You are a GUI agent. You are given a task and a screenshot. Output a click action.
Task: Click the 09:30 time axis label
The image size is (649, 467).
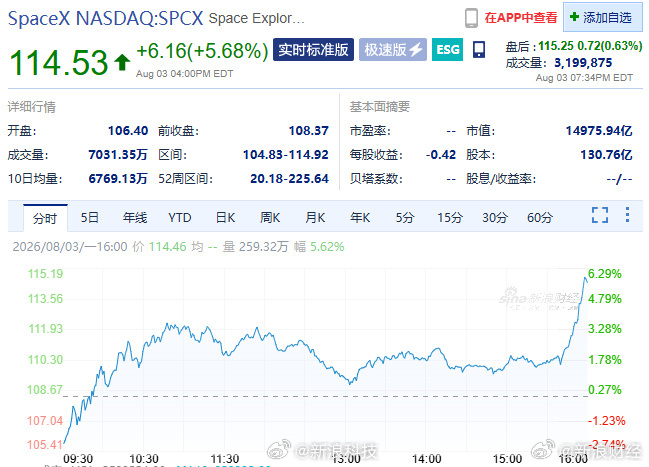tap(78, 459)
